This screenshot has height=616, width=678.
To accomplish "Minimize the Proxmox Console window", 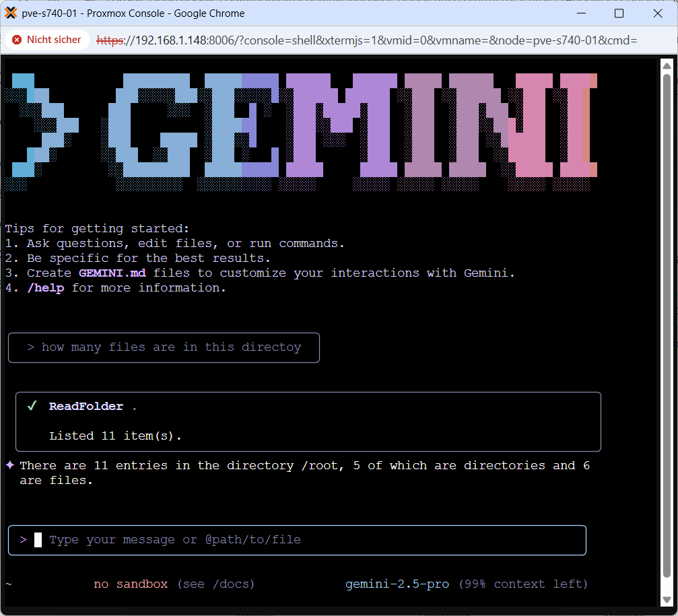I will pos(580,13).
